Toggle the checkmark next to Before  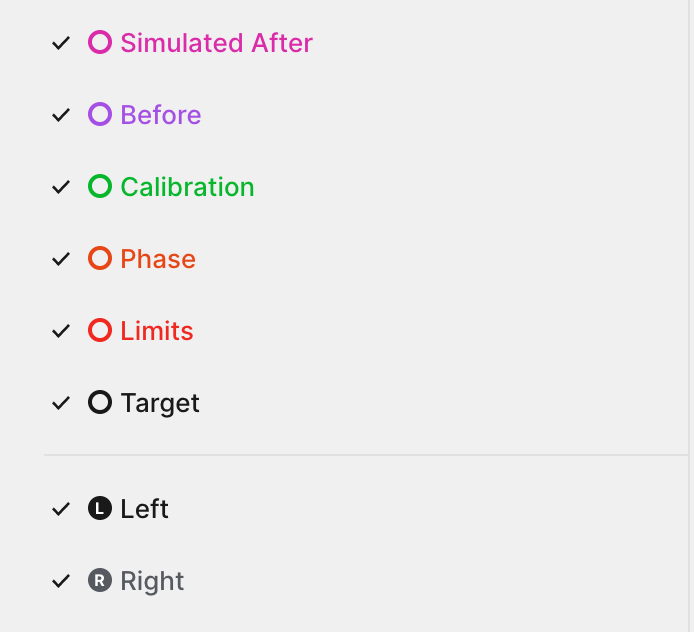61,115
